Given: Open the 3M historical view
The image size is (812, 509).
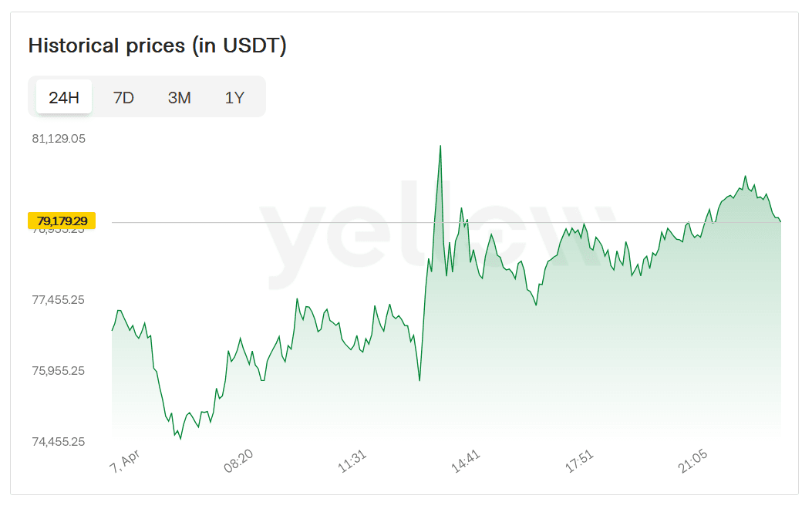Looking at the screenshot, I should 180,97.
